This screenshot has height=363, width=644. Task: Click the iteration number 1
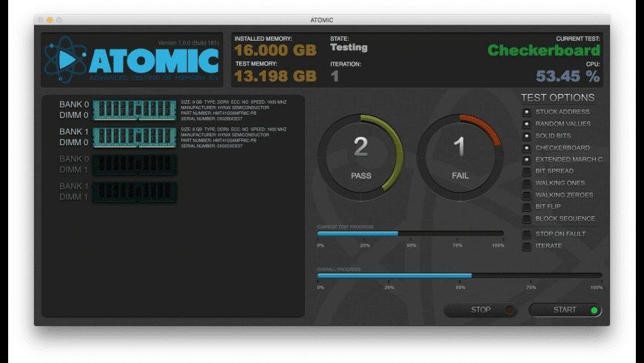click(x=335, y=76)
